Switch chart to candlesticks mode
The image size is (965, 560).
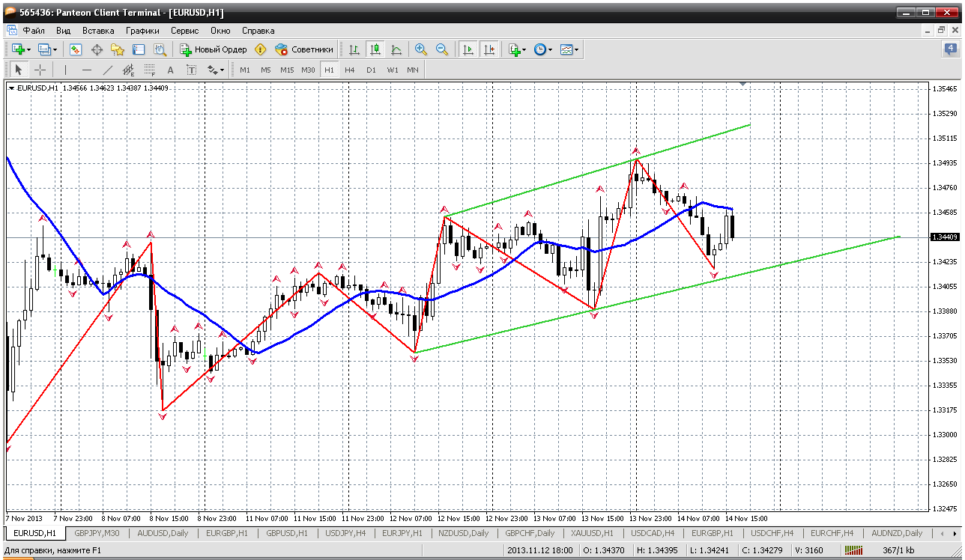(375, 49)
